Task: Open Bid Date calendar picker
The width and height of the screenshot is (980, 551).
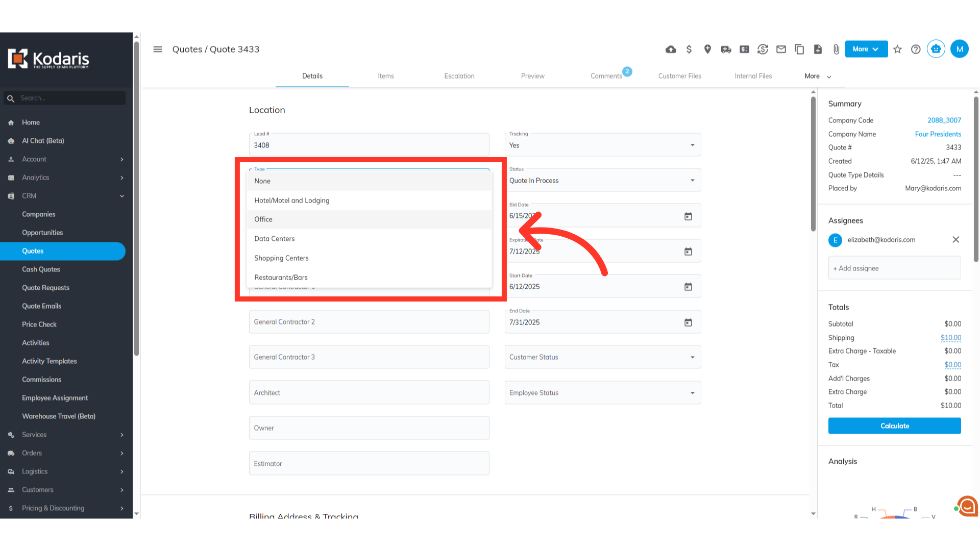Action: (x=688, y=216)
